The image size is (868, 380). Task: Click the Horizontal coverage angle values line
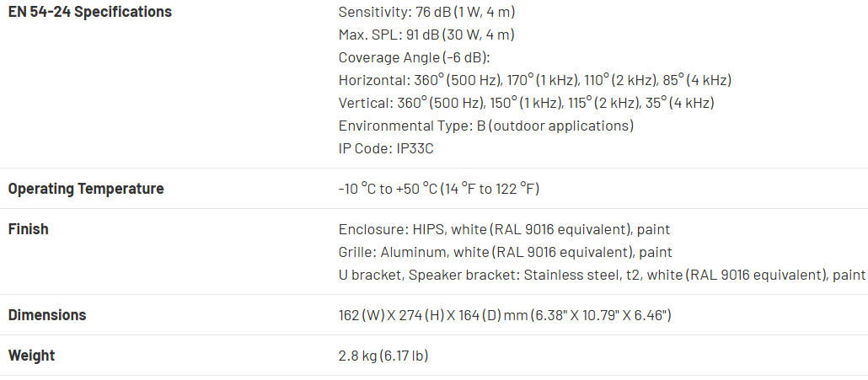click(x=534, y=81)
